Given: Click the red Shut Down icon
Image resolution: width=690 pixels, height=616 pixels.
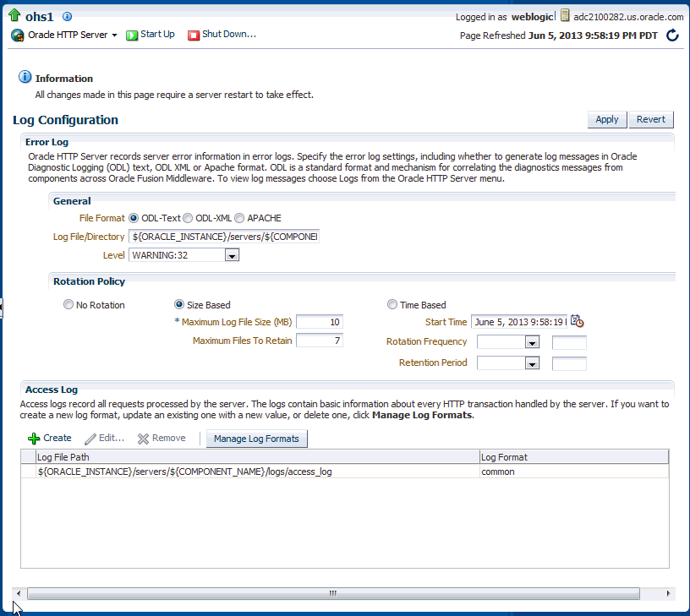Looking at the screenshot, I should (194, 35).
